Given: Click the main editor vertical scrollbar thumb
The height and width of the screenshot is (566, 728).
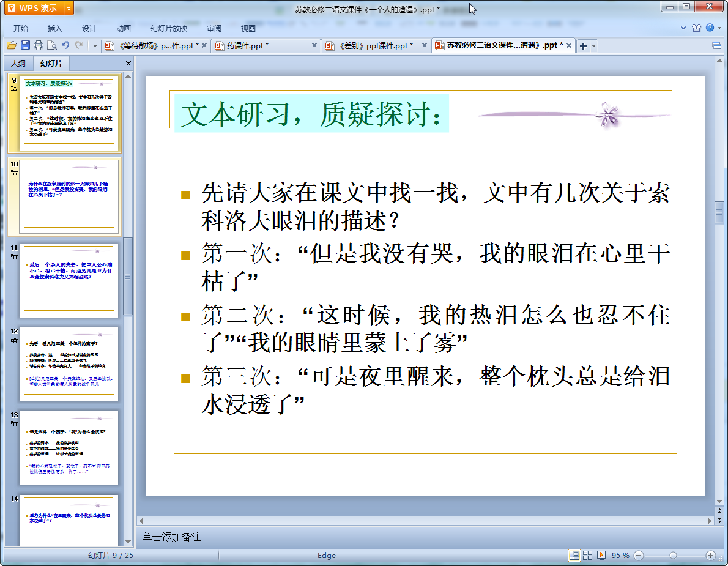Looking at the screenshot, I should point(719,212).
